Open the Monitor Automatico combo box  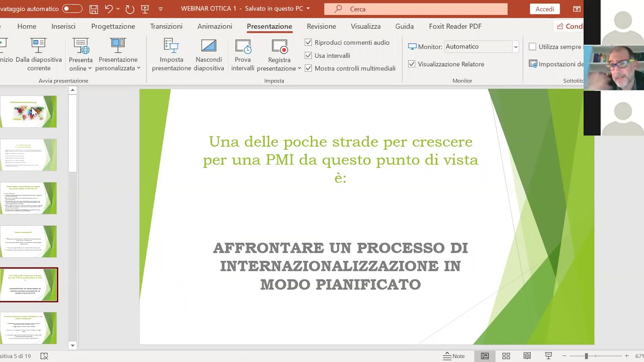[481, 46]
